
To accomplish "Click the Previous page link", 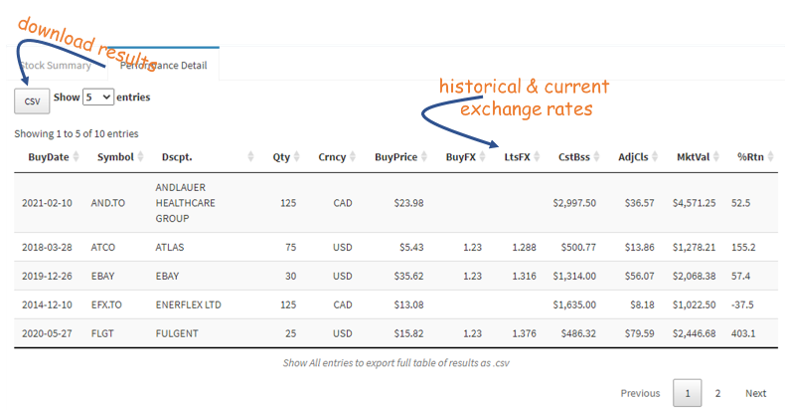I will pos(640,393).
